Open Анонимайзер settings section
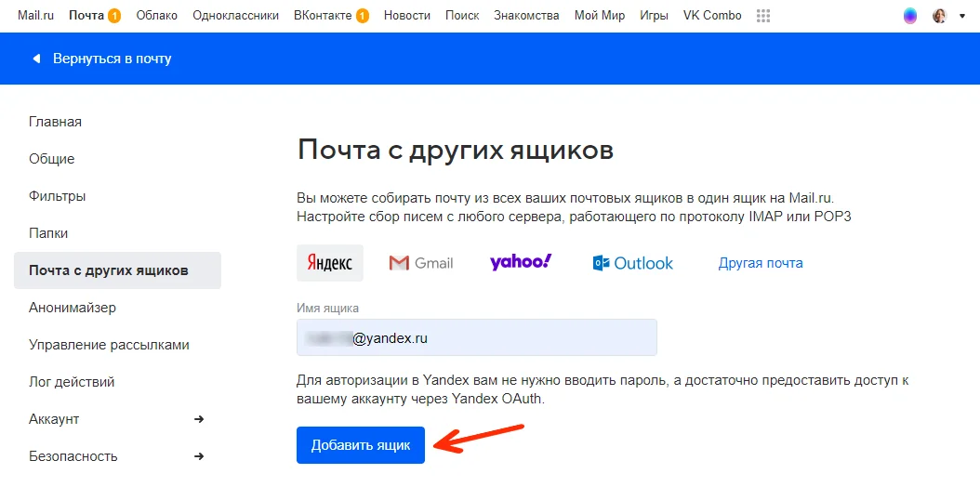 [x=72, y=308]
